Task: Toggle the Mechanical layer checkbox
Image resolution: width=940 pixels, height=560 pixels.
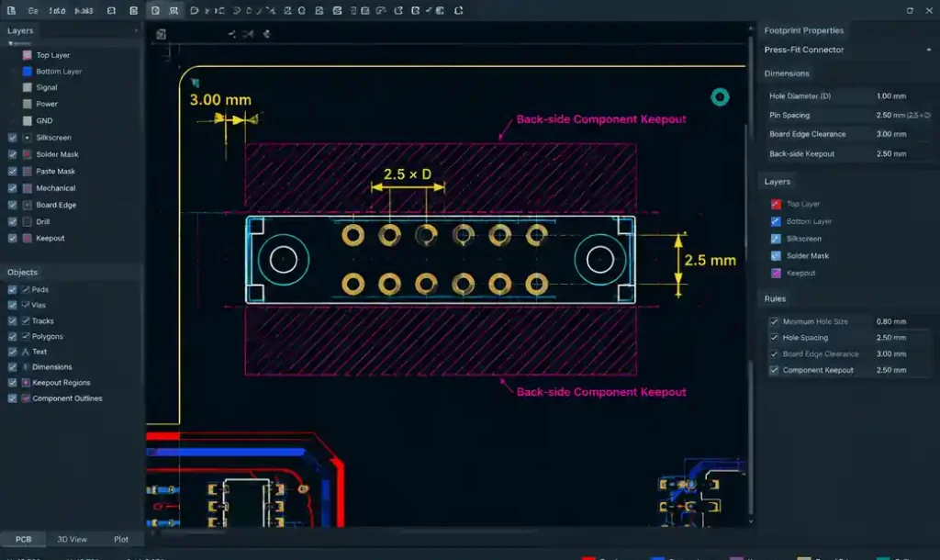Action: point(13,187)
